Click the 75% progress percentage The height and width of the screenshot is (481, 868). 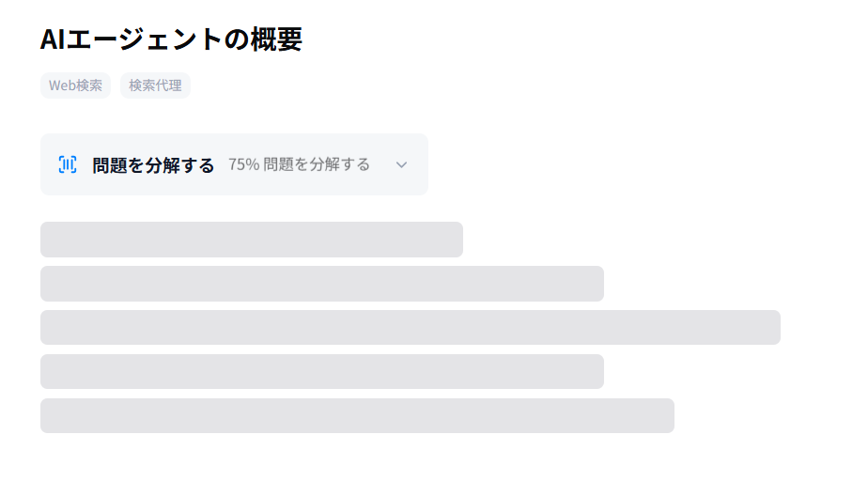(243, 164)
